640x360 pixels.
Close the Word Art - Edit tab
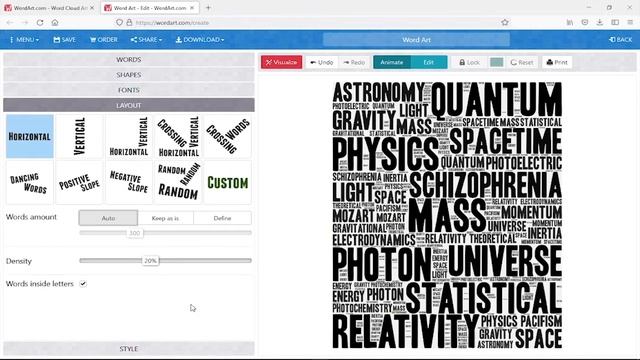[x=192, y=8]
